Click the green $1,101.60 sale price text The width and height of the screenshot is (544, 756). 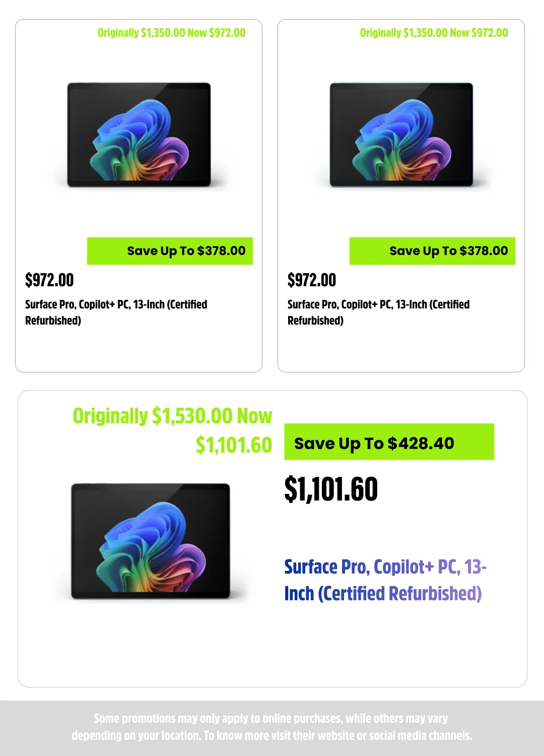[x=234, y=445]
